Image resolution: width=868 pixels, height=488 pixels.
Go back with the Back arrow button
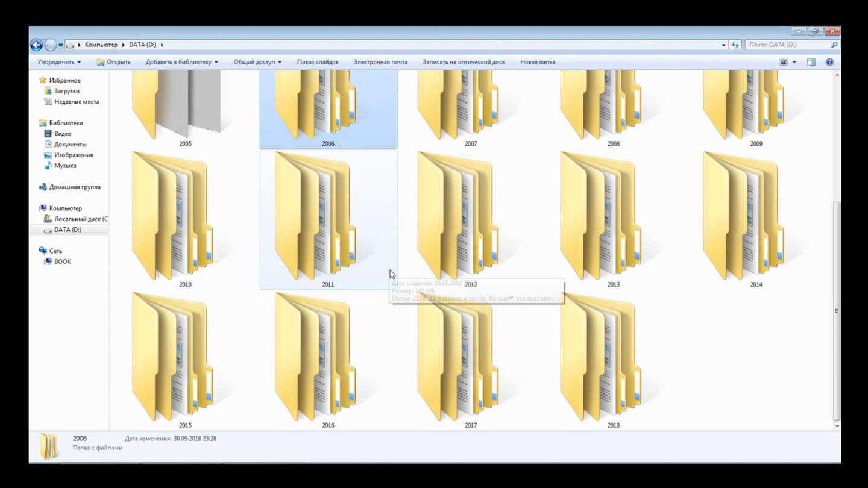click(x=36, y=45)
